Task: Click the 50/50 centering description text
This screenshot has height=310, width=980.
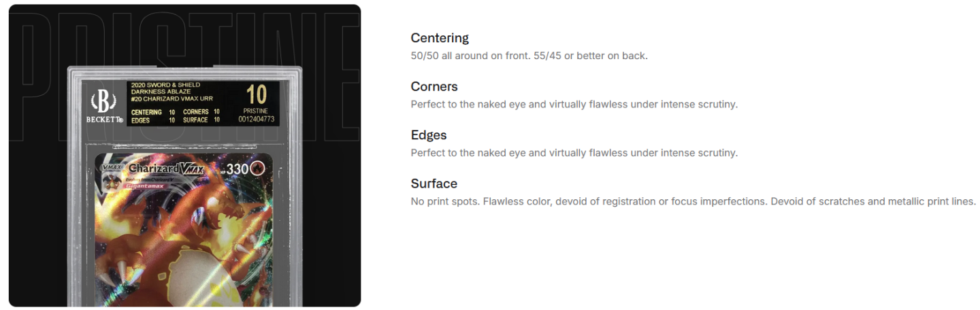Action: click(529, 56)
